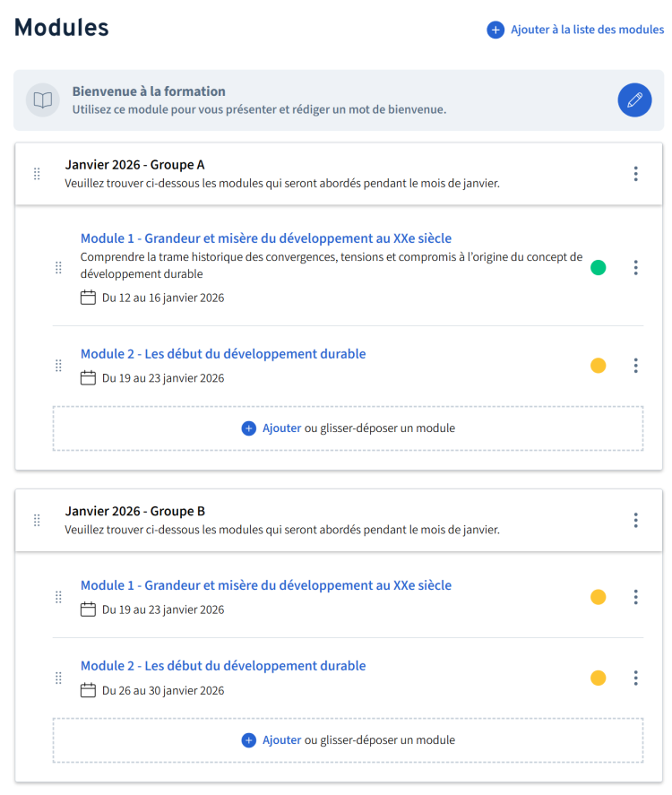Open options menu for Groupe A Module 2

(635, 366)
